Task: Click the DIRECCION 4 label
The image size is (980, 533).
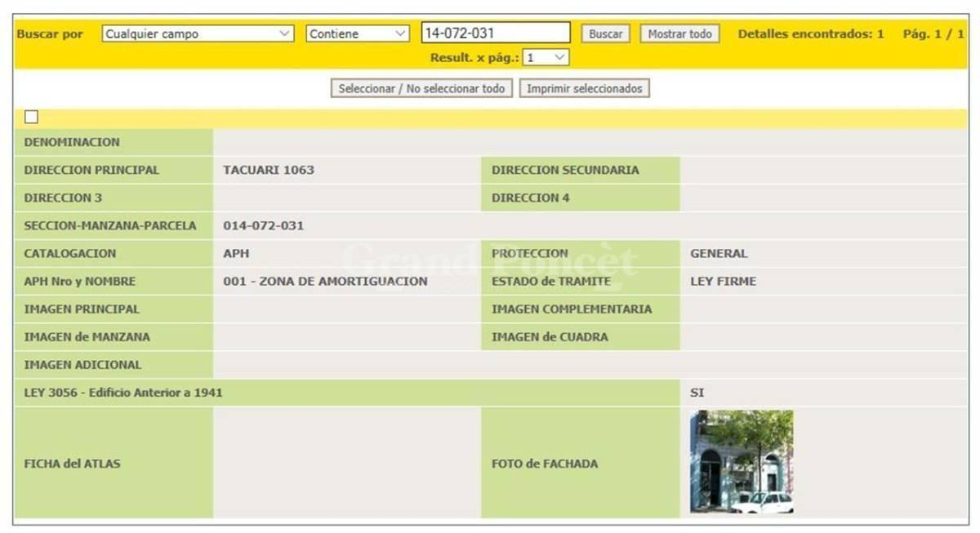Action: (531, 198)
